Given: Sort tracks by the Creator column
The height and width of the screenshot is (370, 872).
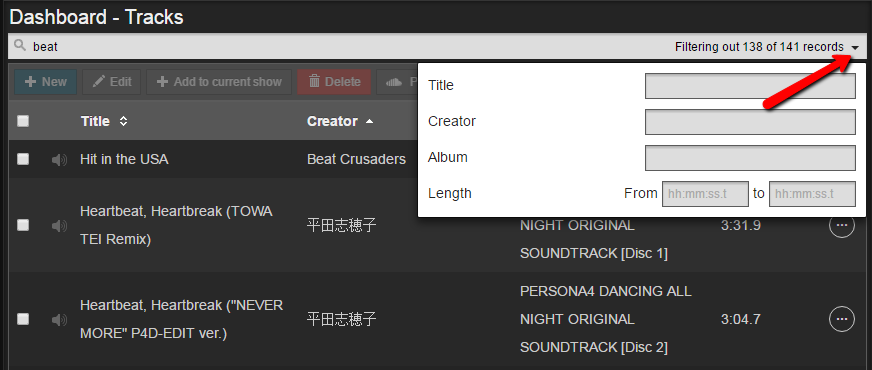Looking at the screenshot, I should 340,121.
